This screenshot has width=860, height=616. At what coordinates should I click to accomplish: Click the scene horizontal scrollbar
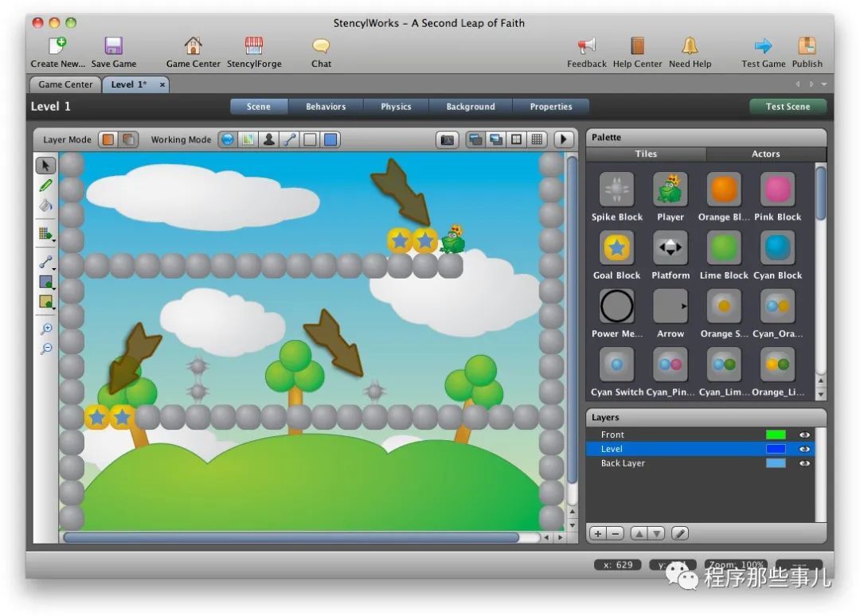[291, 538]
